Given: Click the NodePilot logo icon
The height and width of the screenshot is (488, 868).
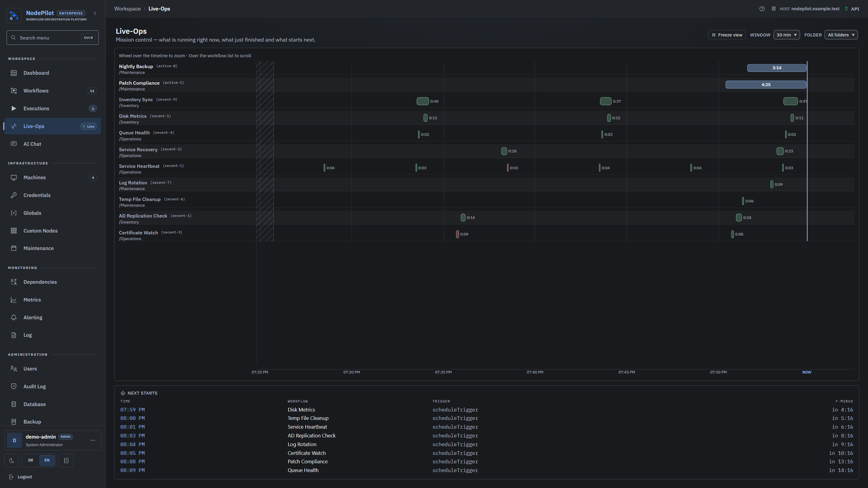Looking at the screenshot, I should click(14, 15).
